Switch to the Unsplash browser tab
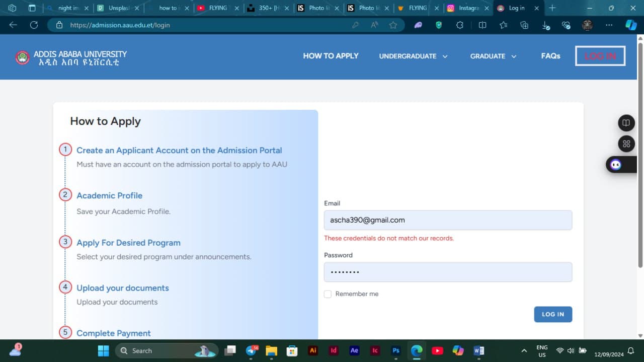Screen dimensions: 644x362 [x=118, y=8]
